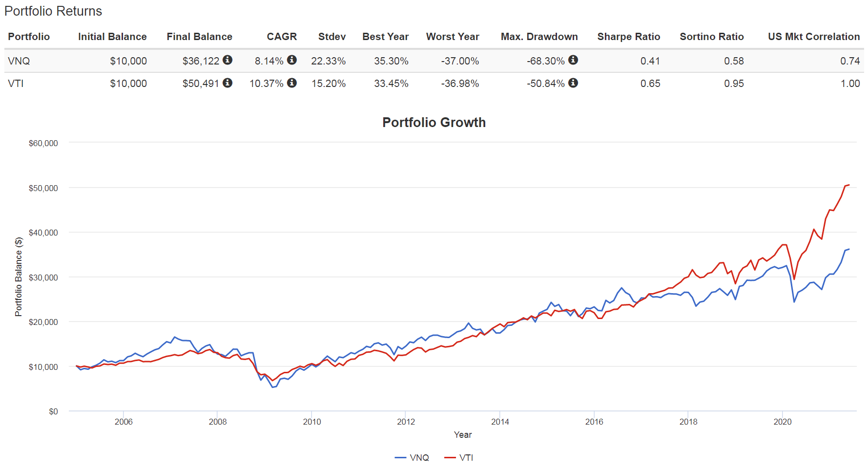This screenshot has width=868, height=471.
Task: Click the info icon for VTI's max drawdown
Action: pos(574,83)
